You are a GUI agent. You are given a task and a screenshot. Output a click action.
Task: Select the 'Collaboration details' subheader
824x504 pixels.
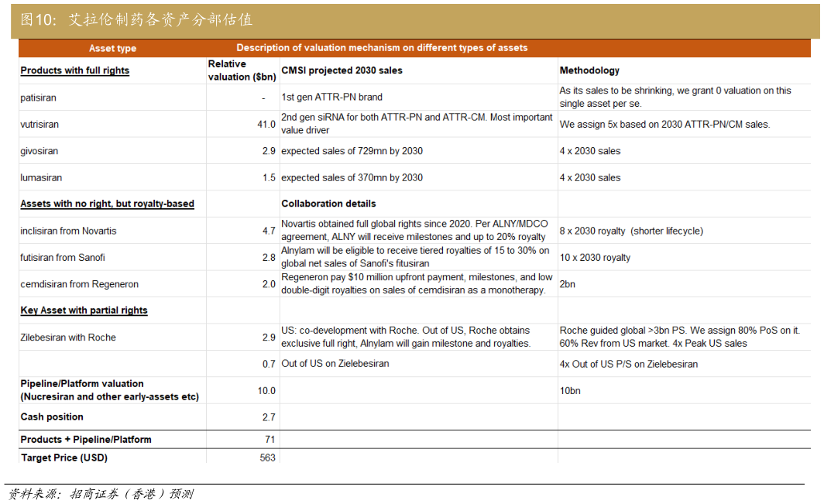[x=328, y=204]
